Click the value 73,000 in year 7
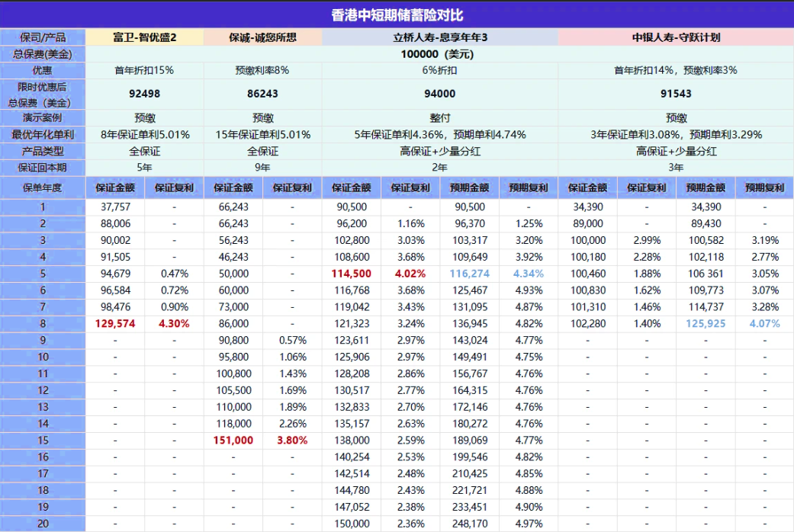This screenshot has width=794, height=532. (233, 307)
